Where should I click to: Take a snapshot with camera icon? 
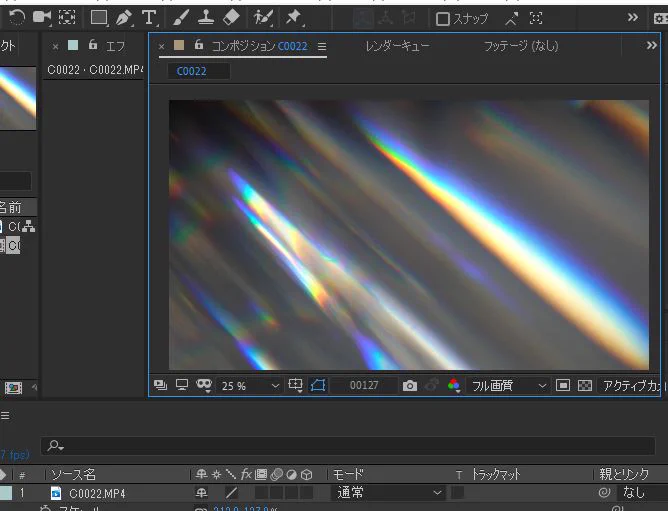tap(409, 386)
